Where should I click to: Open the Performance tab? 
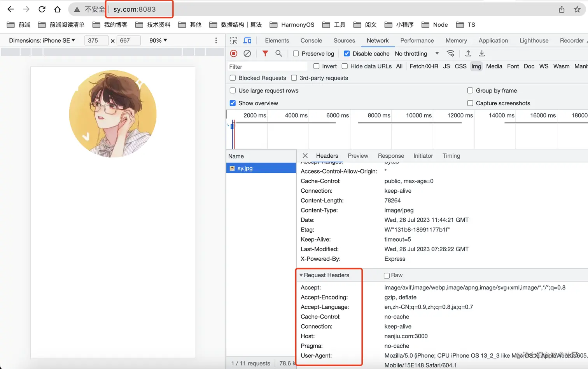click(x=417, y=40)
